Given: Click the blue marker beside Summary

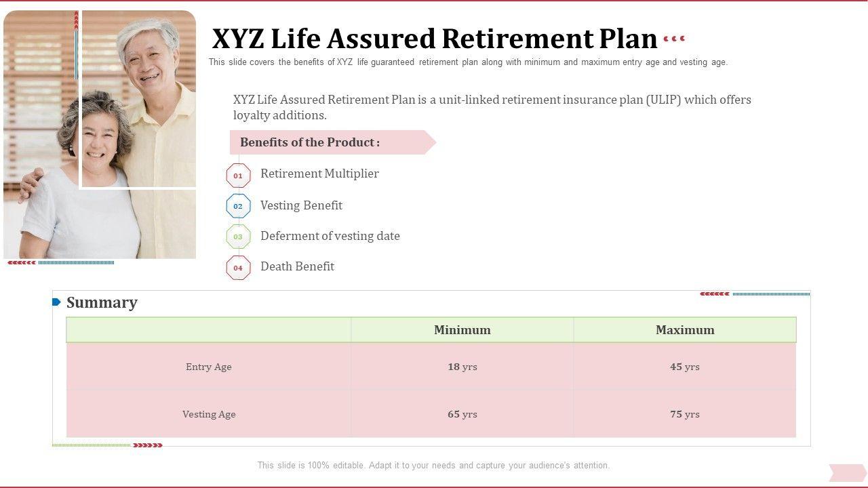Looking at the screenshot, I should tap(57, 302).
